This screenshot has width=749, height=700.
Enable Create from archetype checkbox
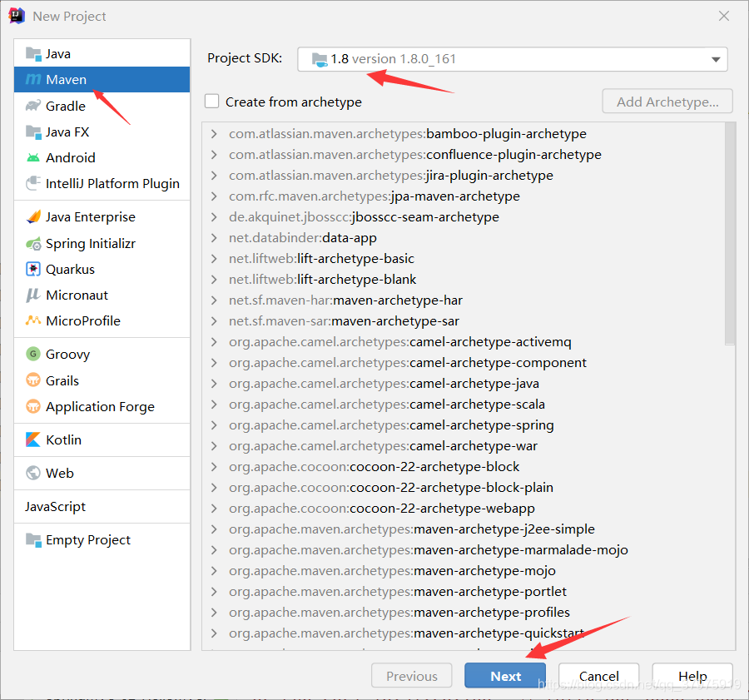(x=211, y=102)
